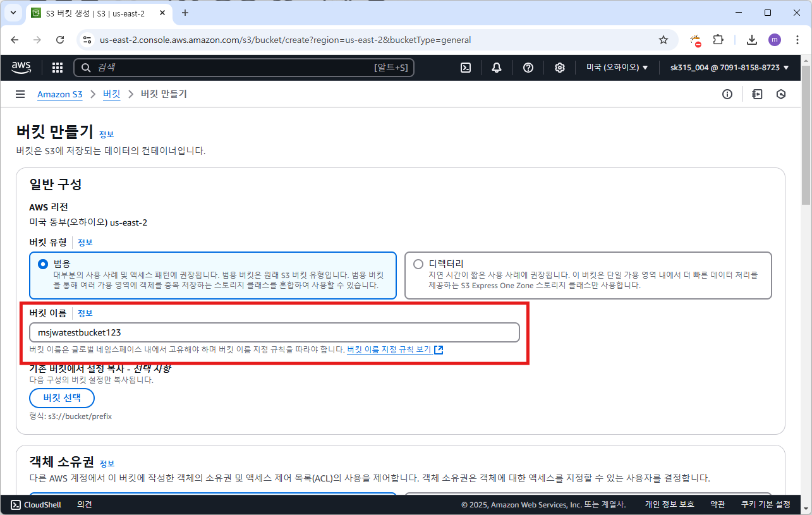This screenshot has width=812, height=515.
Task: Click the CloudShell label in footer
Action: click(x=42, y=504)
